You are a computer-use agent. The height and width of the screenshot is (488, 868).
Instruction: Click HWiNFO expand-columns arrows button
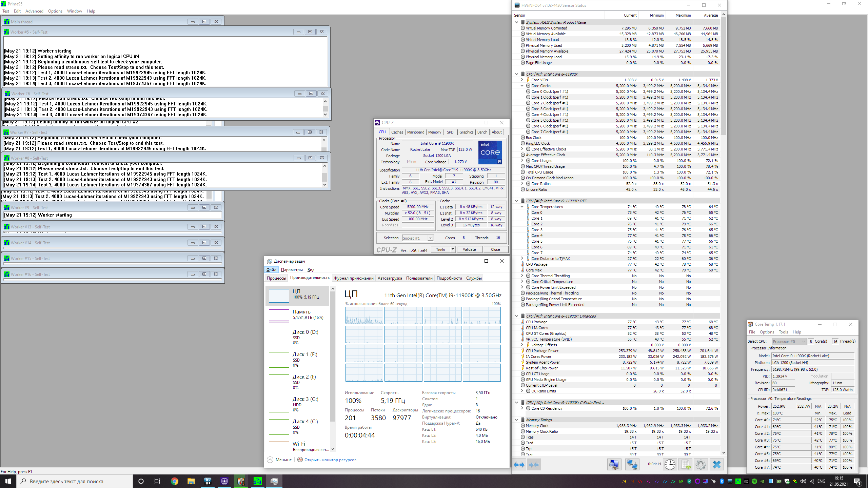(519, 465)
